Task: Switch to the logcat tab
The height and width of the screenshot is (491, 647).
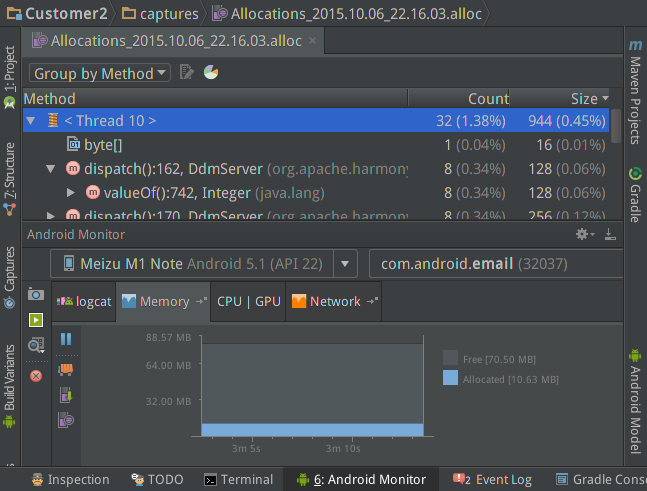Action: click(84, 302)
